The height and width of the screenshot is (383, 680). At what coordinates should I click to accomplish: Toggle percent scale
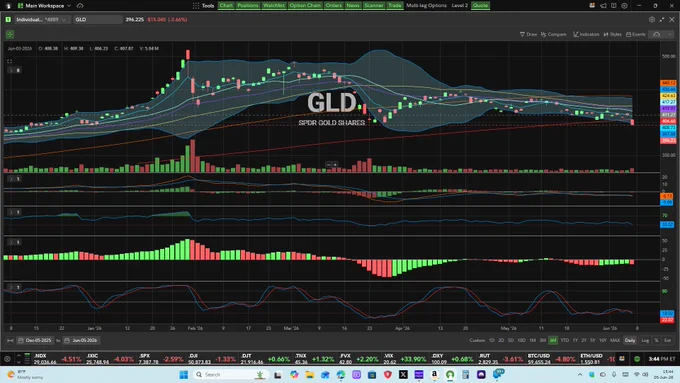tap(657, 340)
